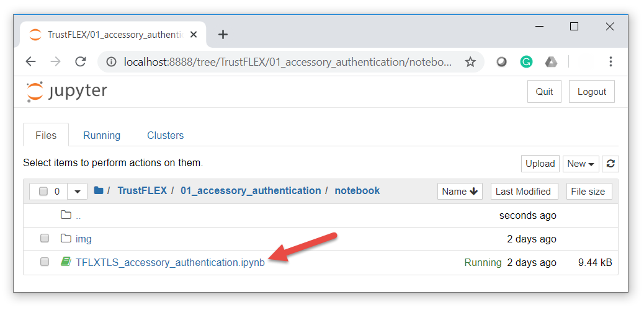
Task: Close the TrustFLEX browser tab
Action: click(x=194, y=35)
